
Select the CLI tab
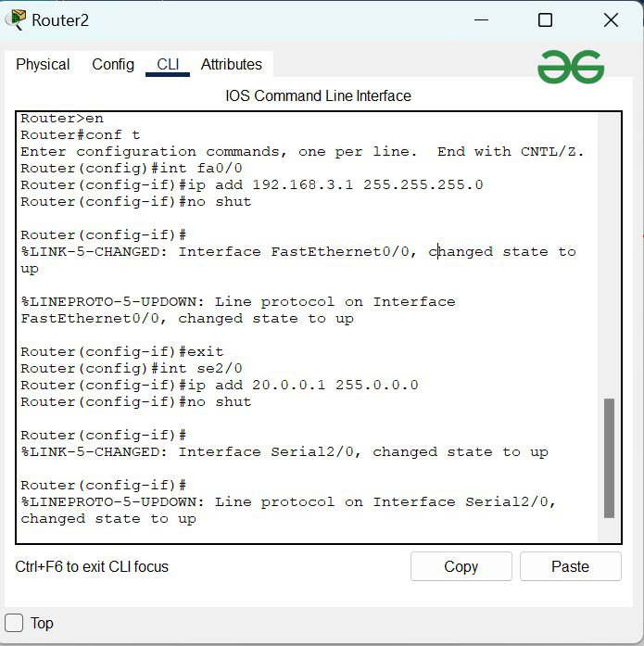point(168,64)
